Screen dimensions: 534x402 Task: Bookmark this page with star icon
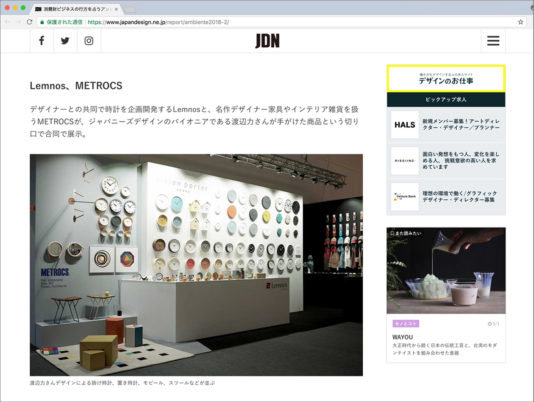(520, 22)
